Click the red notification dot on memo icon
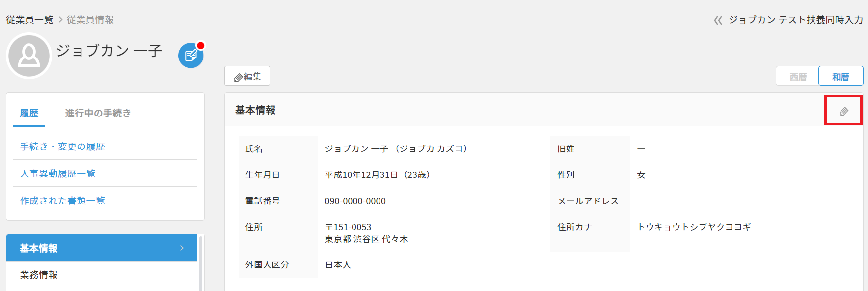Screen dimensions: 868x291 pos(200,46)
